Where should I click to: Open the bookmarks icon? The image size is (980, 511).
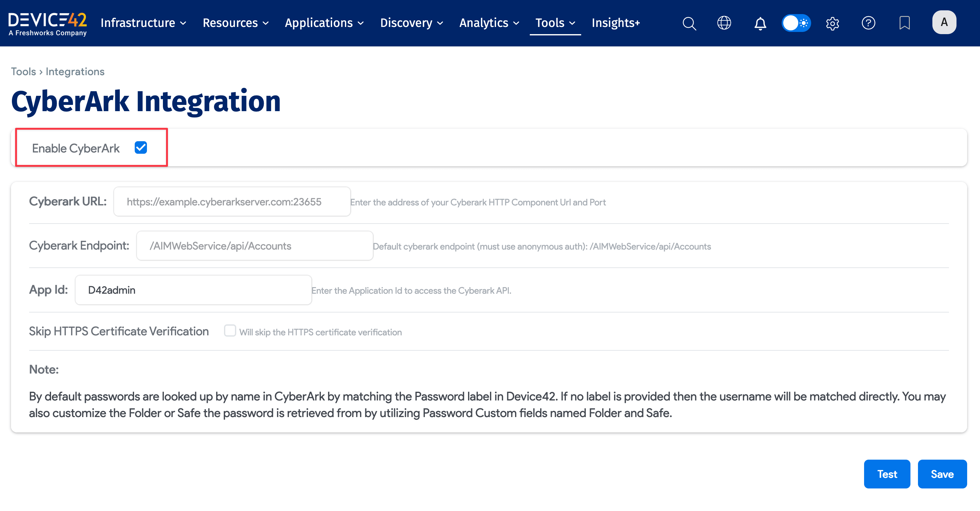905,23
